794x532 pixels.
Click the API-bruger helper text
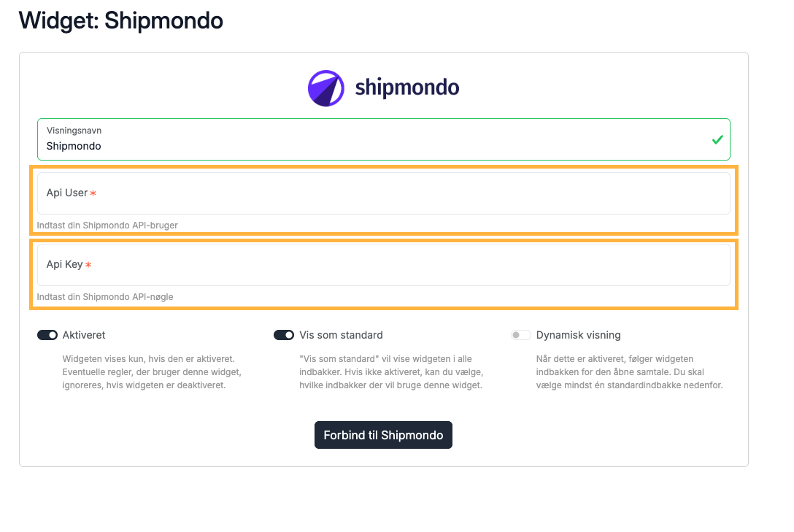[x=107, y=225]
